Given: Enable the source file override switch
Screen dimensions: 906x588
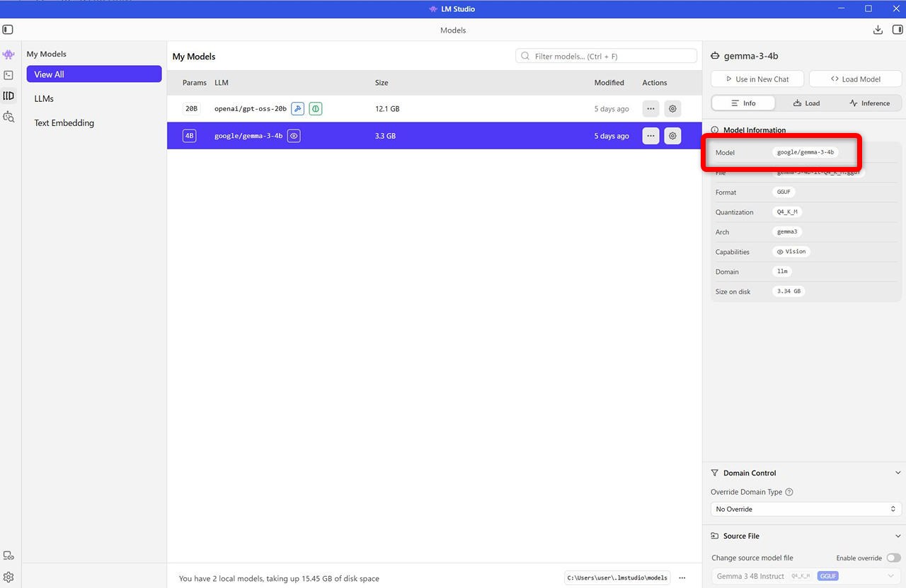Looking at the screenshot, I should coord(893,558).
